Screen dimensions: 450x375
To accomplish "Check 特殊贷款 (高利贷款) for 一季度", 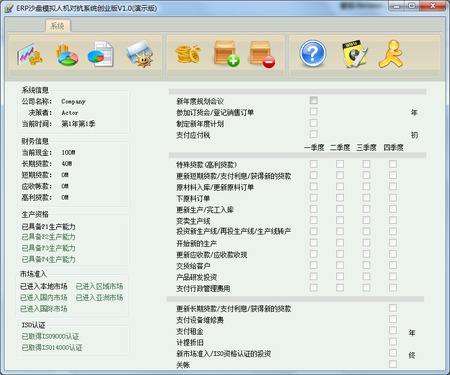I will pyautogui.click(x=314, y=164).
